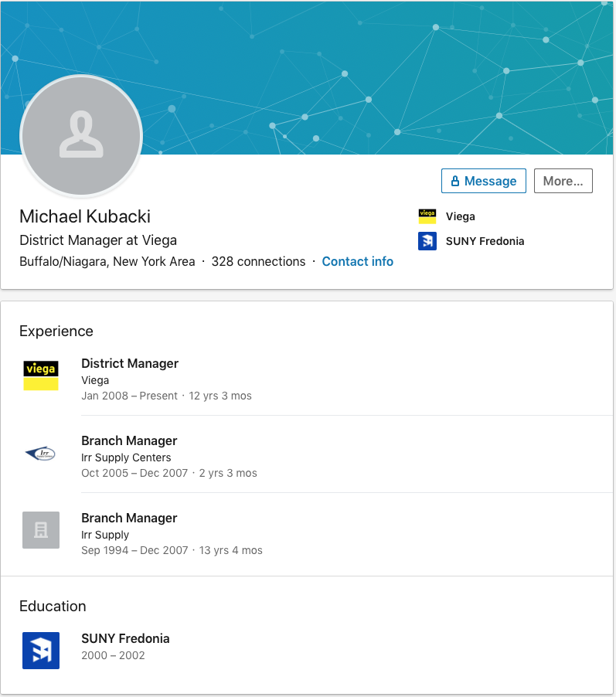Click the Viega logo in Experience section
Image resolution: width=616 pixels, height=697 pixels.
(41, 376)
